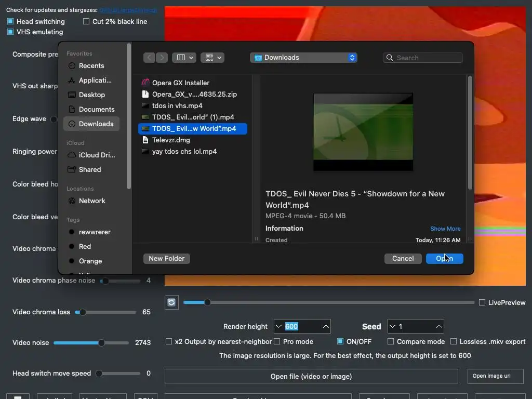Select Applications in the sidebar

pyautogui.click(x=91, y=81)
